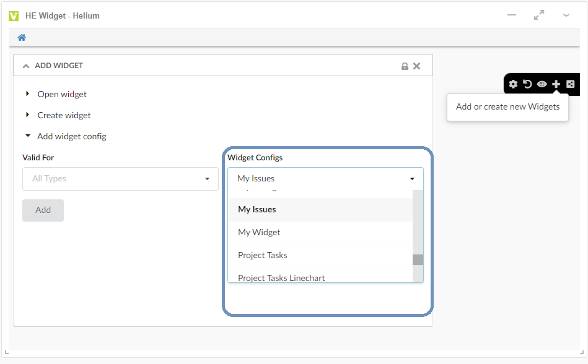This screenshot has height=364, width=588.
Task: Toggle the padlock on the Add Widget panel
Action: (x=405, y=66)
